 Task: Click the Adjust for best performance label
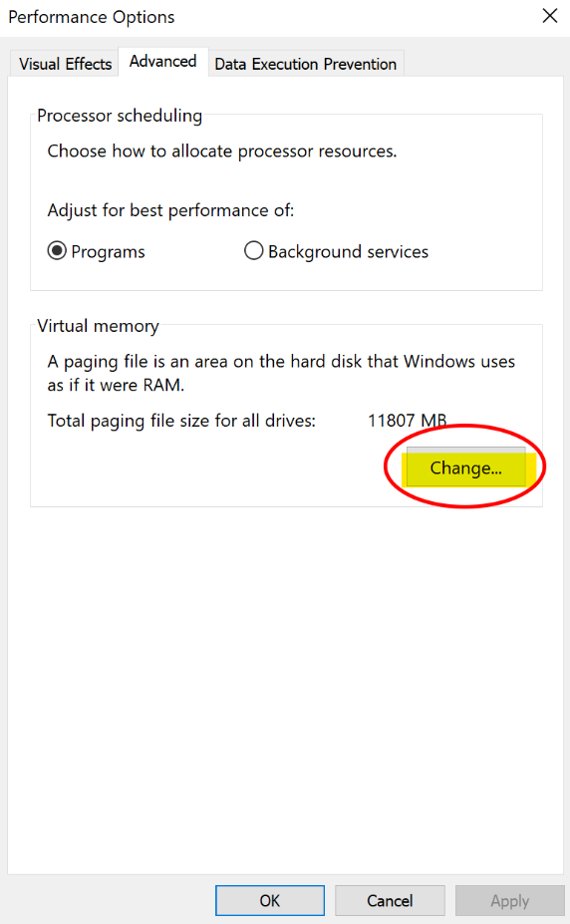pos(170,210)
